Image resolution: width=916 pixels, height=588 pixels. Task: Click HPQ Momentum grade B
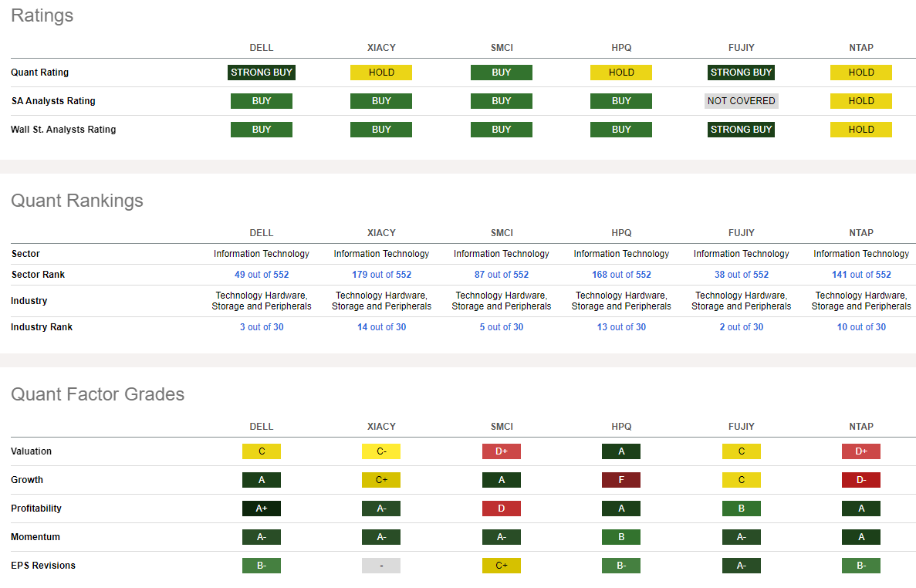621,537
